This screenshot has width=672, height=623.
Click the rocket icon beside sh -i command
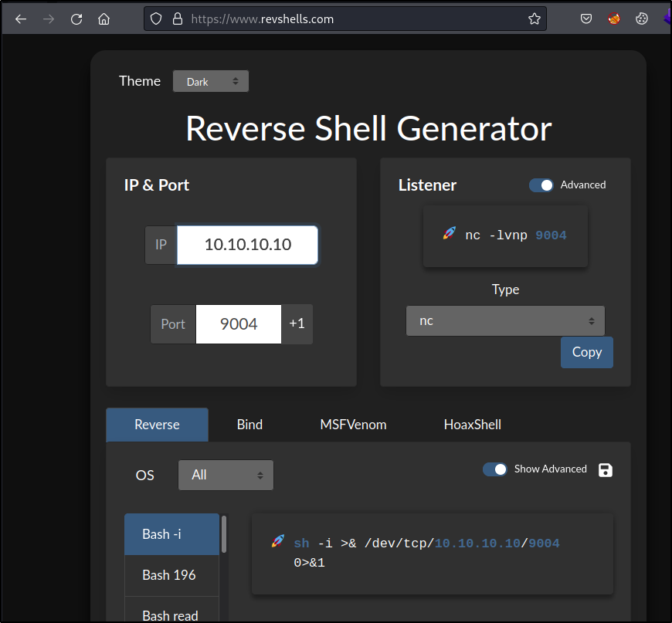point(278,541)
